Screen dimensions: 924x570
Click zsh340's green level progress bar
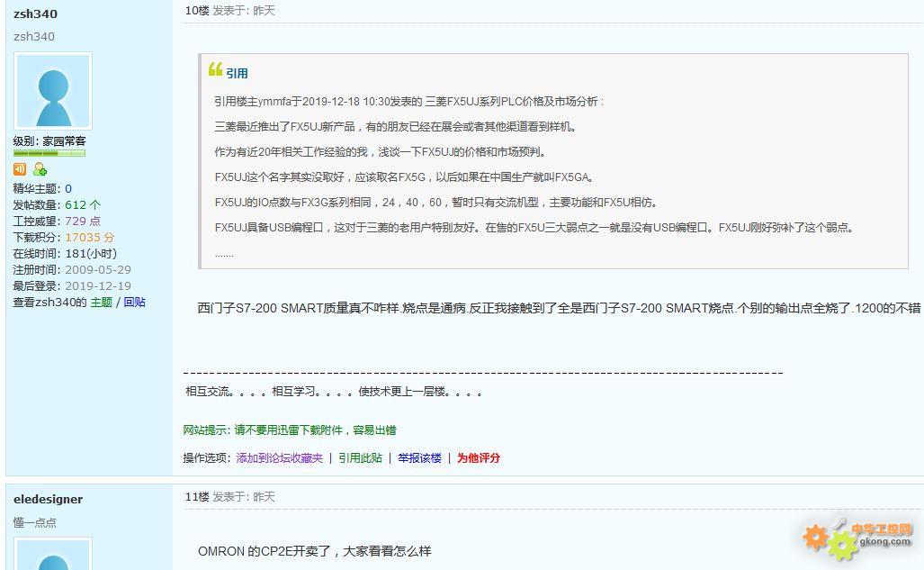49,153
